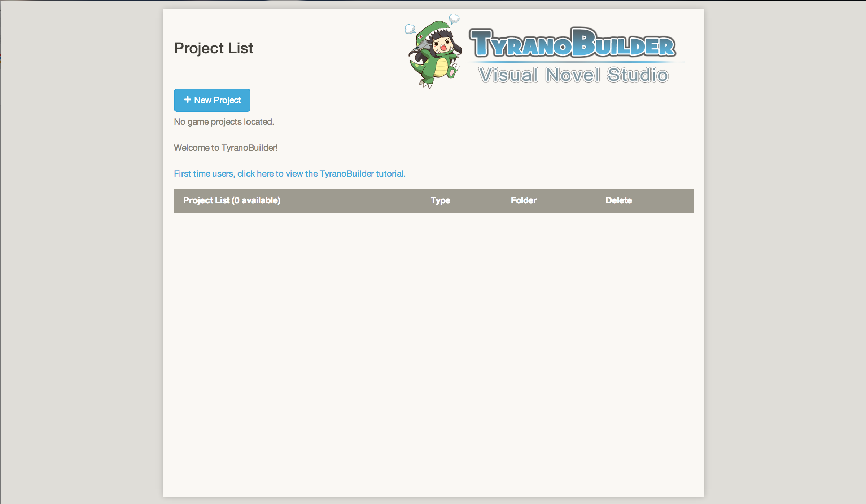
Task: Click the TyranoBuilder dinosaur mascot image
Action: [x=434, y=51]
